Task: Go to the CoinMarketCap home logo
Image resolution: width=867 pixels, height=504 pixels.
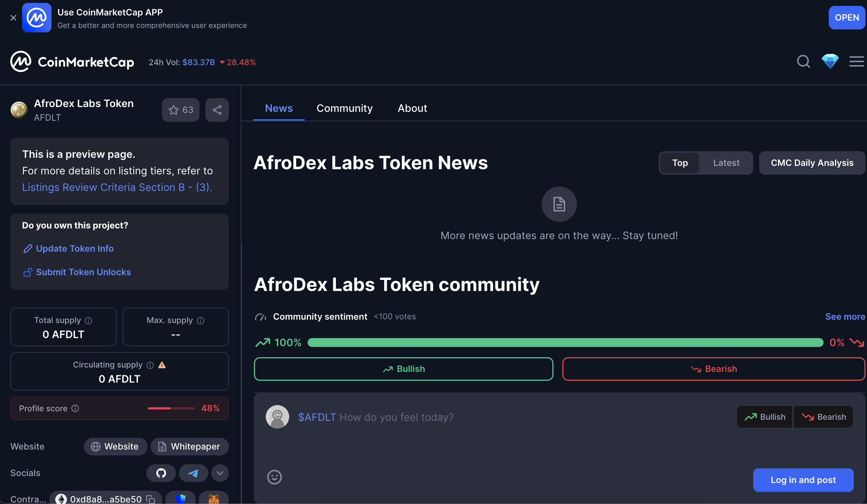Action: (72, 62)
